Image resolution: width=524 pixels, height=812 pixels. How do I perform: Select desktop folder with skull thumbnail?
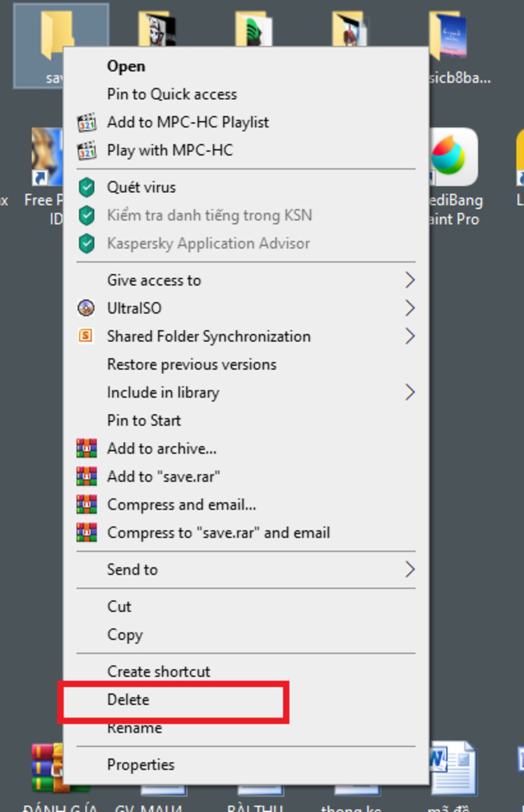tap(157, 28)
